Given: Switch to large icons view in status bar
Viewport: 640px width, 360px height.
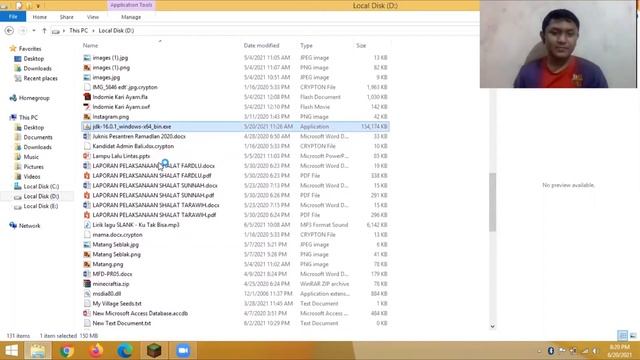Looking at the screenshot, I should click(x=633, y=336).
